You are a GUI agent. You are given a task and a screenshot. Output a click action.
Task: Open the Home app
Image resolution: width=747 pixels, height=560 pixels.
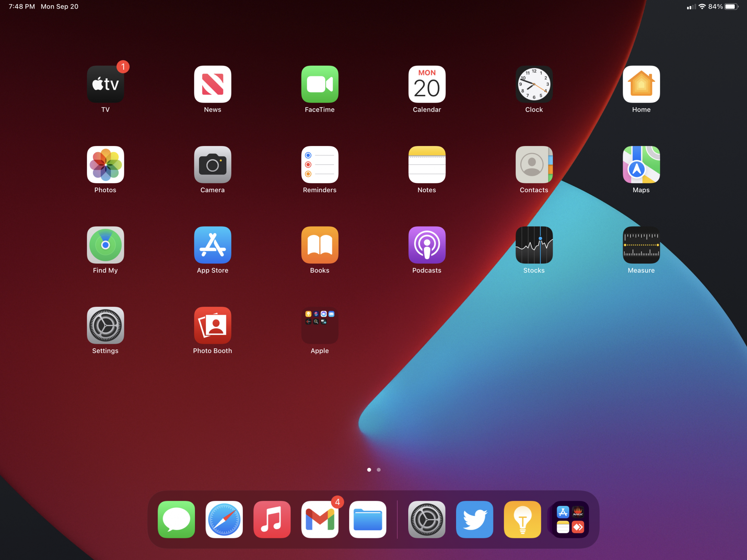(x=641, y=84)
